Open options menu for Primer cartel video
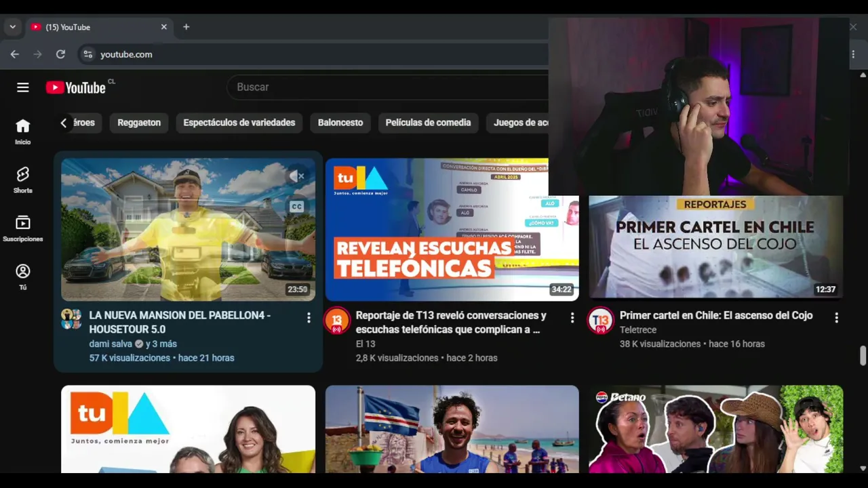The width and height of the screenshot is (868, 488). coord(836,317)
